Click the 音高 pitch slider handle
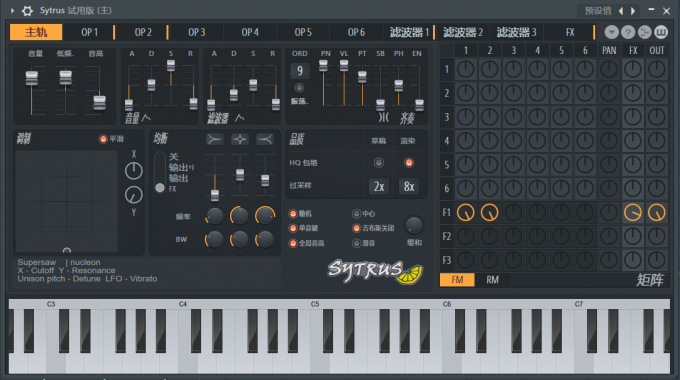The image size is (680, 380). (x=99, y=103)
